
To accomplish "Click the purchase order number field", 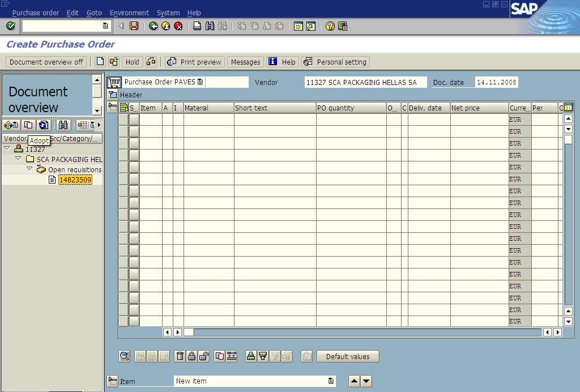I will [x=227, y=82].
